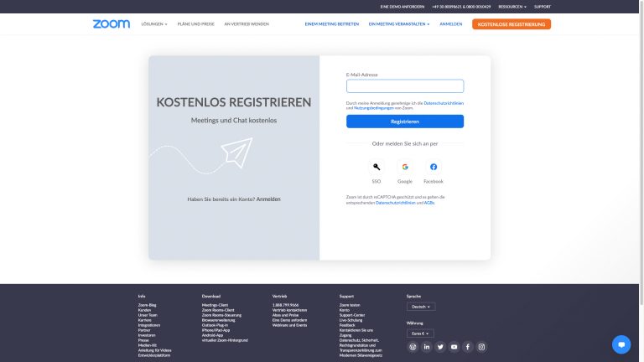Viewport: 644px width, 362px height.
Task: Open Browsererweiterung footer link
Action: tap(218, 320)
